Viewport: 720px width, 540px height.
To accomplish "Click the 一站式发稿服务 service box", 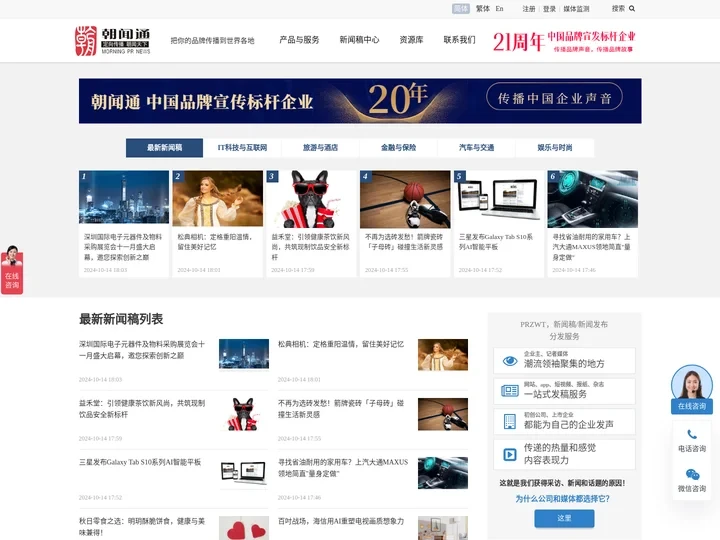I will (564, 391).
